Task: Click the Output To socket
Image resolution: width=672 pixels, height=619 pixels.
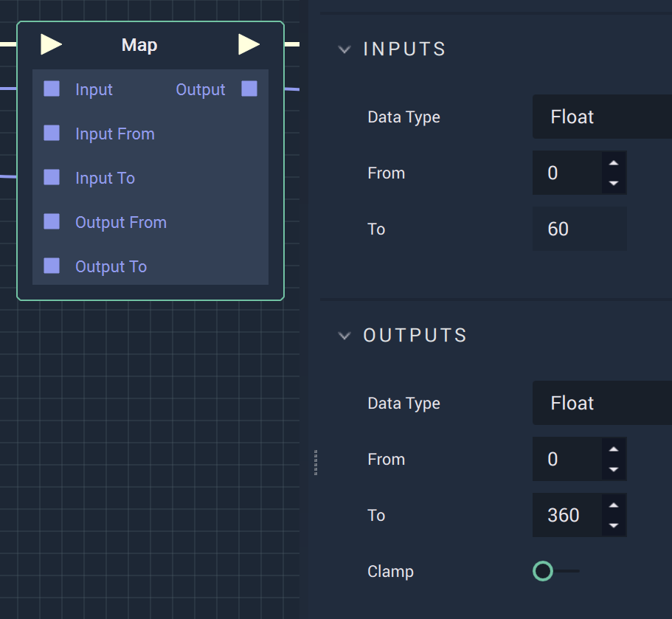Action: point(52,266)
